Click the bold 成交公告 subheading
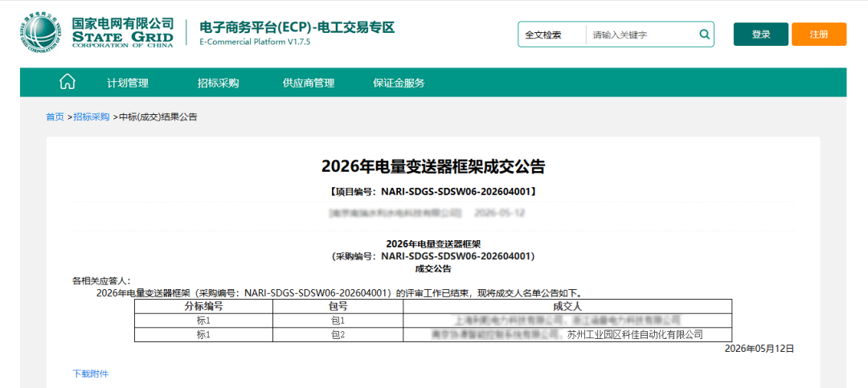The width and height of the screenshot is (868, 388). pyautogui.click(x=433, y=269)
